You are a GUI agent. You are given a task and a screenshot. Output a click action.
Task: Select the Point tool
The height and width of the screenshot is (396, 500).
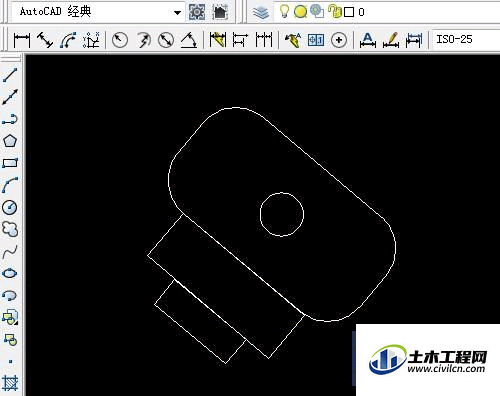tap(11, 361)
